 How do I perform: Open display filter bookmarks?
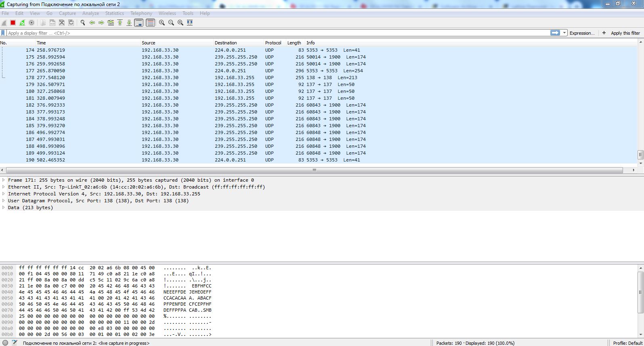(x=3, y=33)
